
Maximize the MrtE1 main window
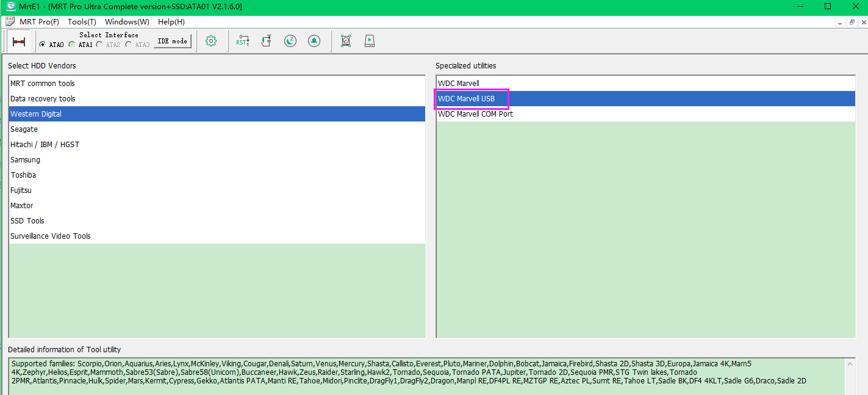(828, 6)
